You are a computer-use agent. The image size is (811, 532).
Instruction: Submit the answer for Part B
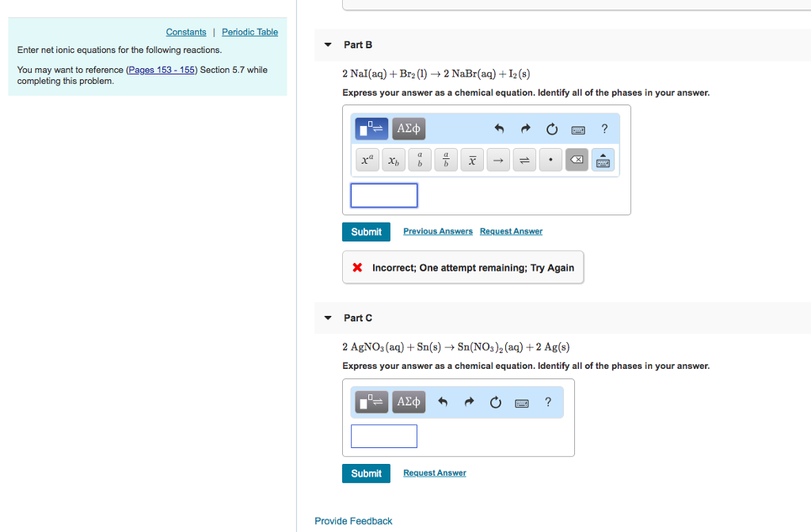(x=366, y=231)
